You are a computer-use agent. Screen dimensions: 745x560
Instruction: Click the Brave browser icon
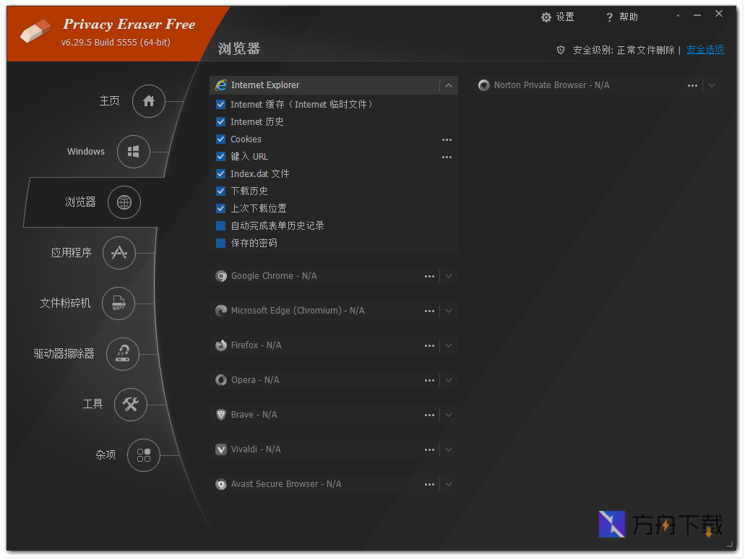[x=221, y=415]
